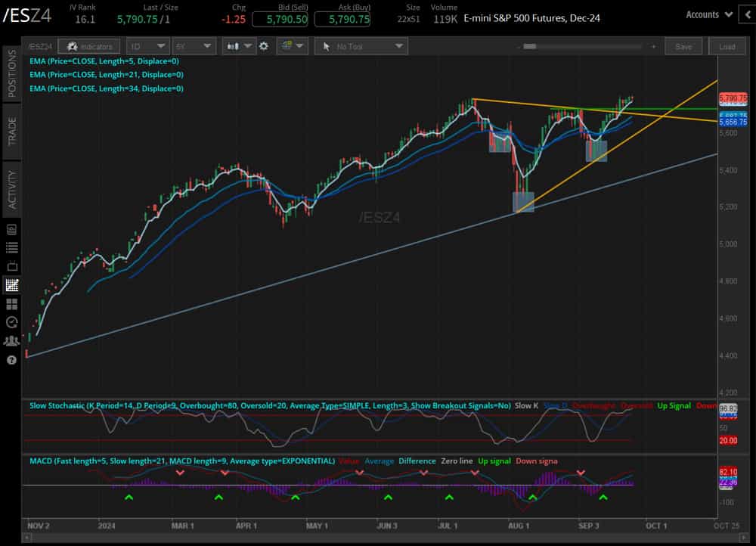The height and width of the screenshot is (546, 756).
Task: Open the TRADE side tab
Action: [11, 130]
